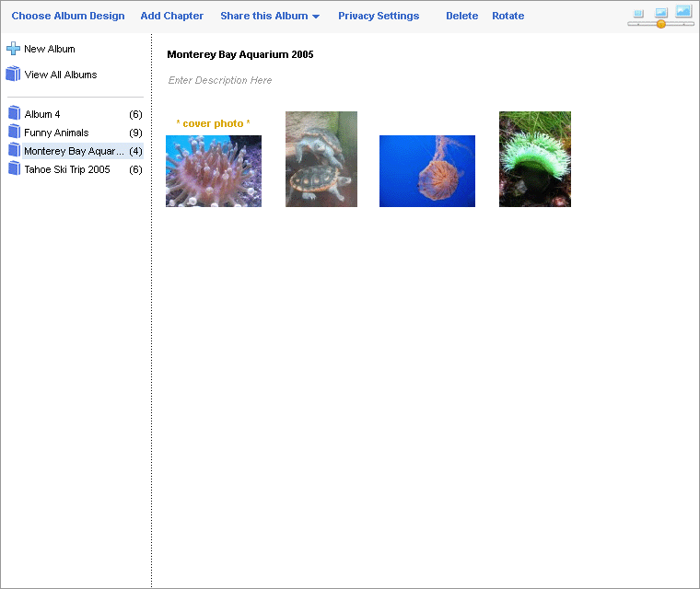The image size is (700, 589).
Task: Click the View All Albums link
Action: pyautogui.click(x=61, y=75)
